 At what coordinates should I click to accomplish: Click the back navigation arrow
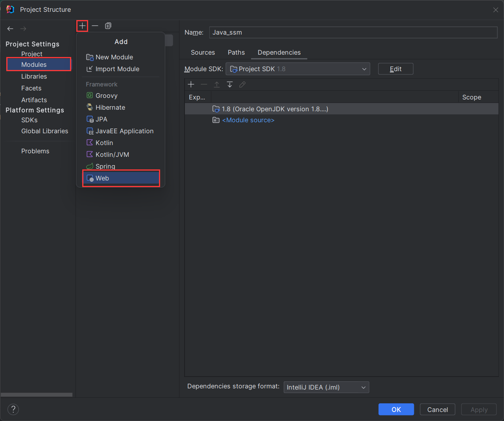click(10, 29)
